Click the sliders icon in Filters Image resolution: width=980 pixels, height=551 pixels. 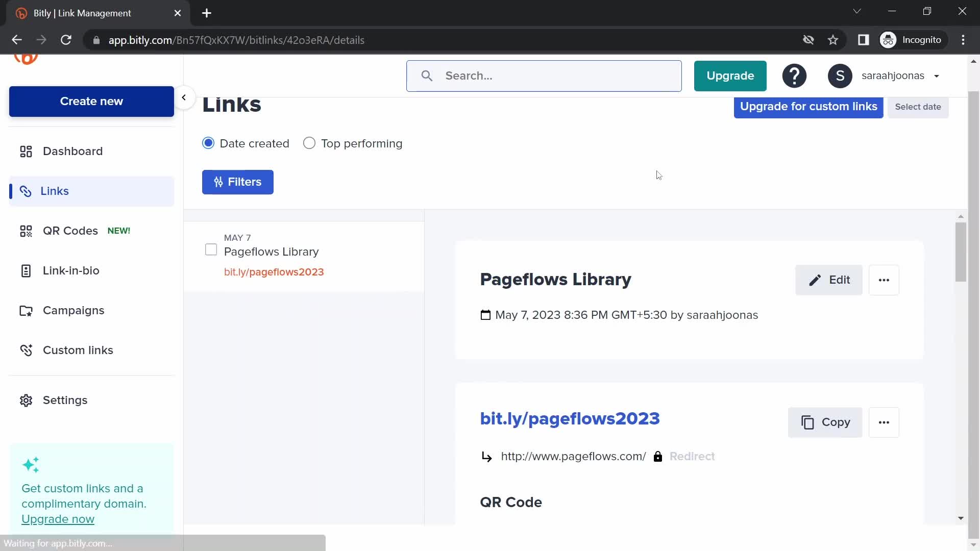(x=218, y=182)
